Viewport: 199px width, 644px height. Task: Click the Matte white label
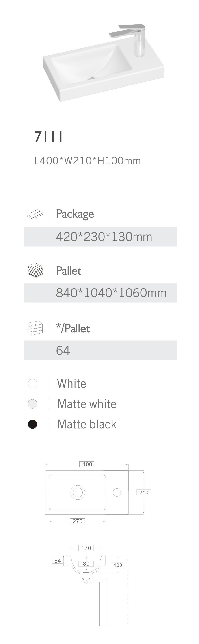pos(87,404)
